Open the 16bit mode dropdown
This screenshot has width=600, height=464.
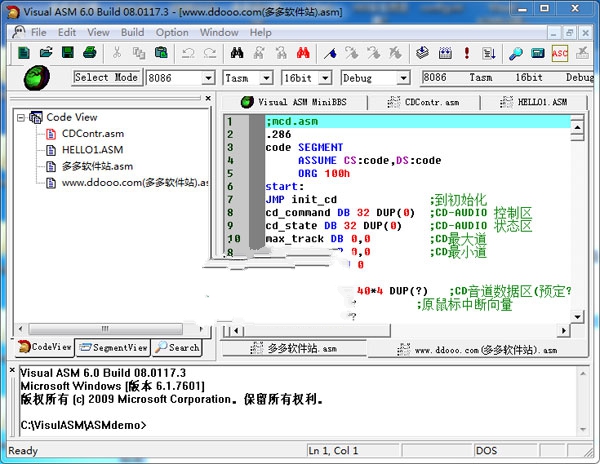[325, 78]
